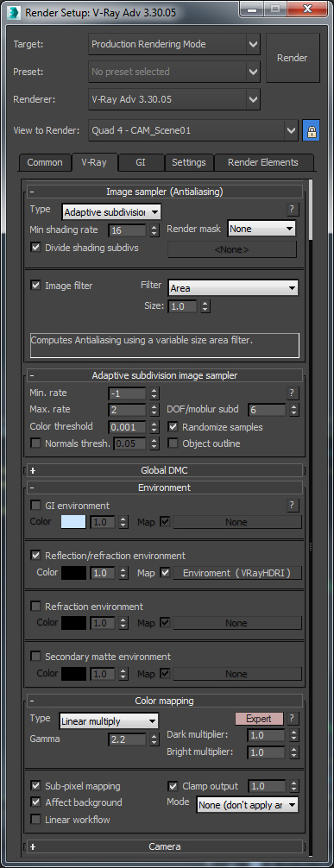This screenshot has width=334, height=868.
Task: Click the 3ds Max application icon in title bar
Action: 13,13
